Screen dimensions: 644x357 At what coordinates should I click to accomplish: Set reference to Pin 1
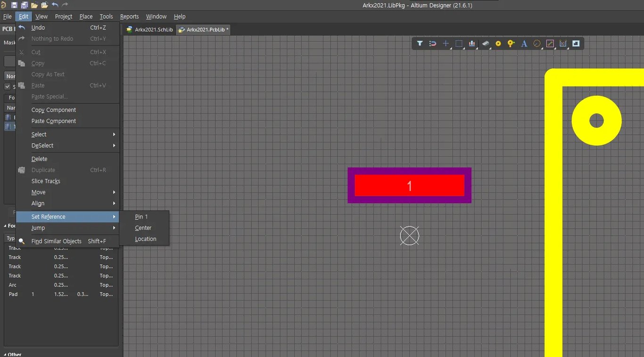click(x=144, y=217)
